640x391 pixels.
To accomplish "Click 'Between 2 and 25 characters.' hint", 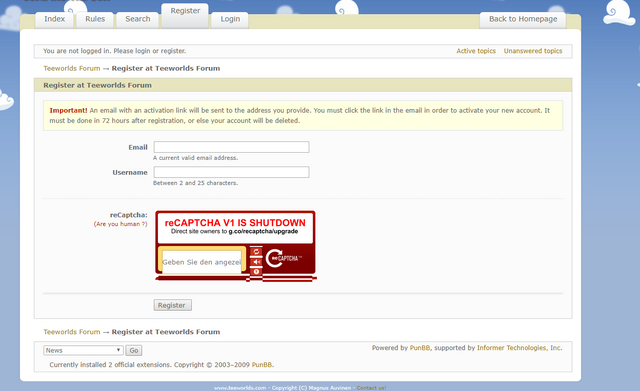I will pyautogui.click(x=196, y=183).
